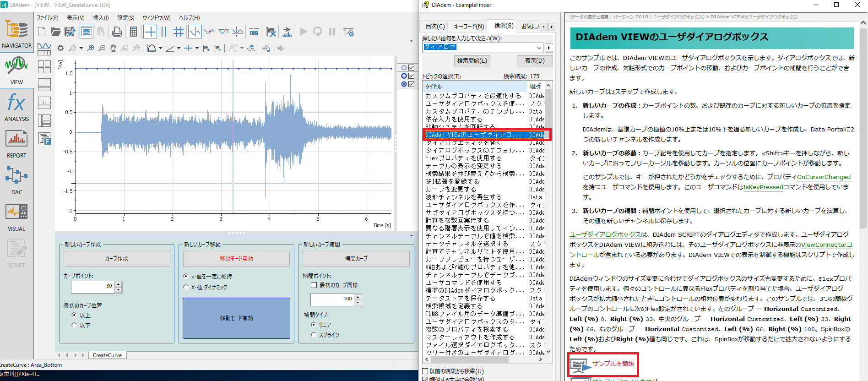Viewport: 868px width, 381px height.
Task: Click the print icon in toolbar
Action: click(117, 32)
